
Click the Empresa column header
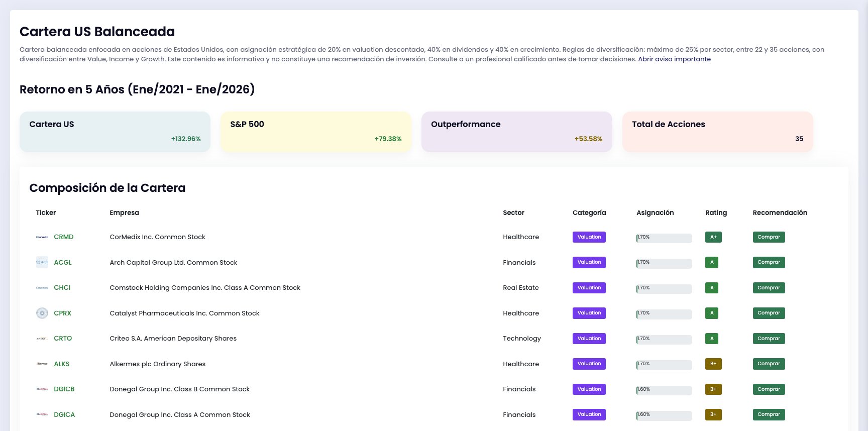click(124, 213)
